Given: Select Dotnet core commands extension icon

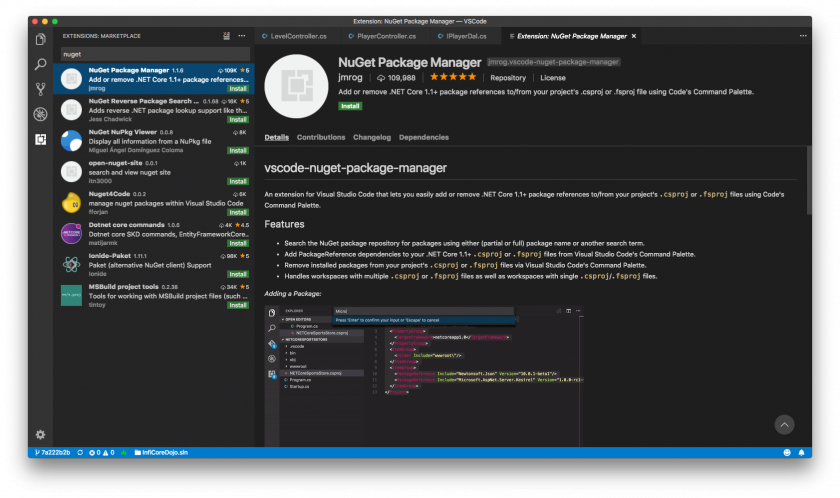Looking at the screenshot, I should [71, 233].
